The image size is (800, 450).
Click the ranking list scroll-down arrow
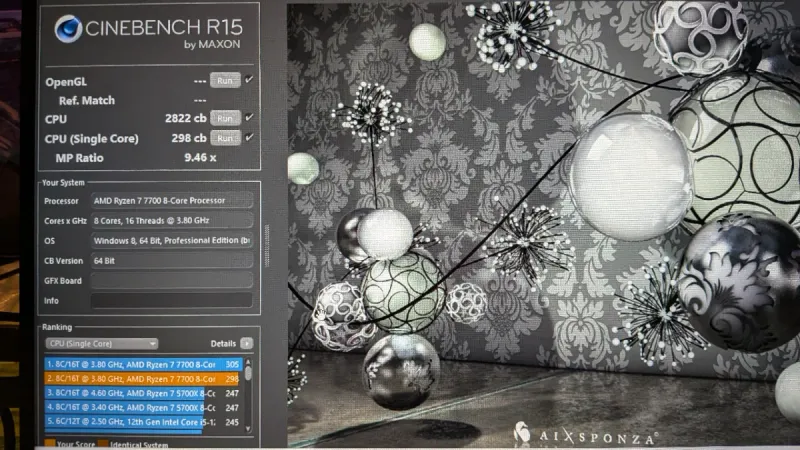click(x=248, y=429)
